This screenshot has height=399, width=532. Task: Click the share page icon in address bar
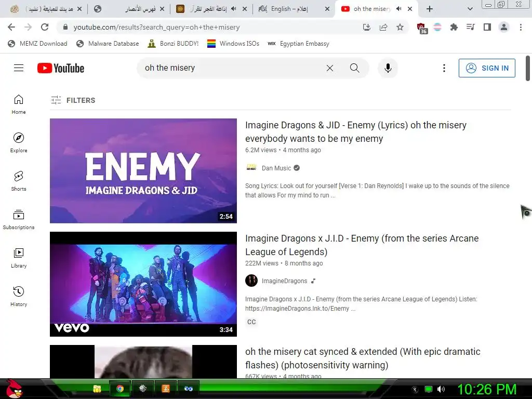tap(383, 27)
